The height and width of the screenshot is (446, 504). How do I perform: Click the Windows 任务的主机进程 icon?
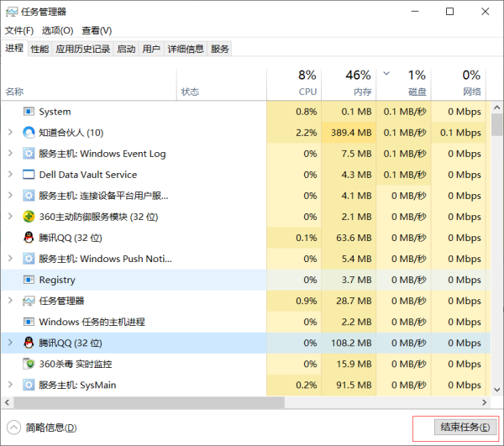(x=29, y=322)
